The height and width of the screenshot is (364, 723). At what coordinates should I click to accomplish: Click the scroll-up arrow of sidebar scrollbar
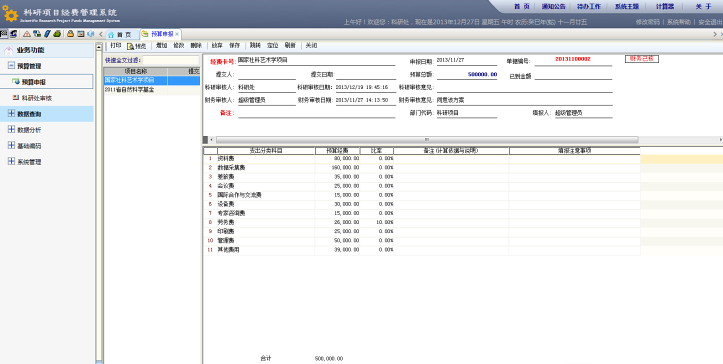[99, 47]
